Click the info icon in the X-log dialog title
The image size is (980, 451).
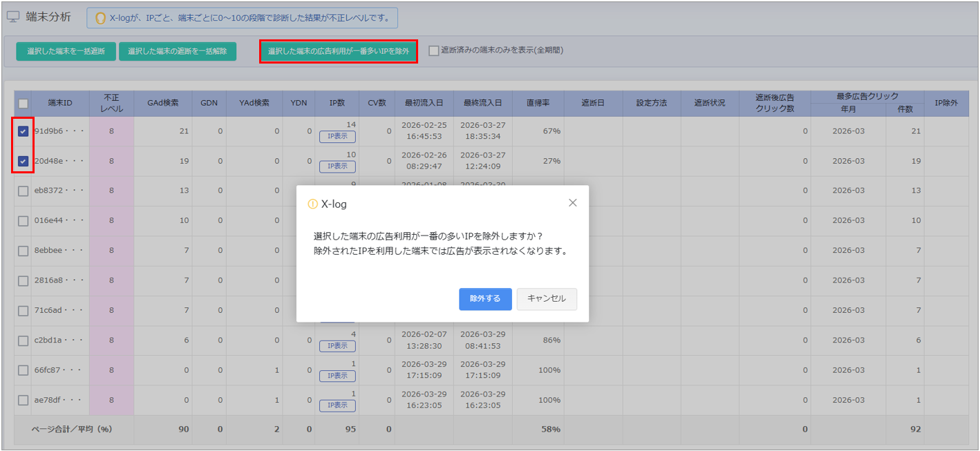tap(312, 204)
